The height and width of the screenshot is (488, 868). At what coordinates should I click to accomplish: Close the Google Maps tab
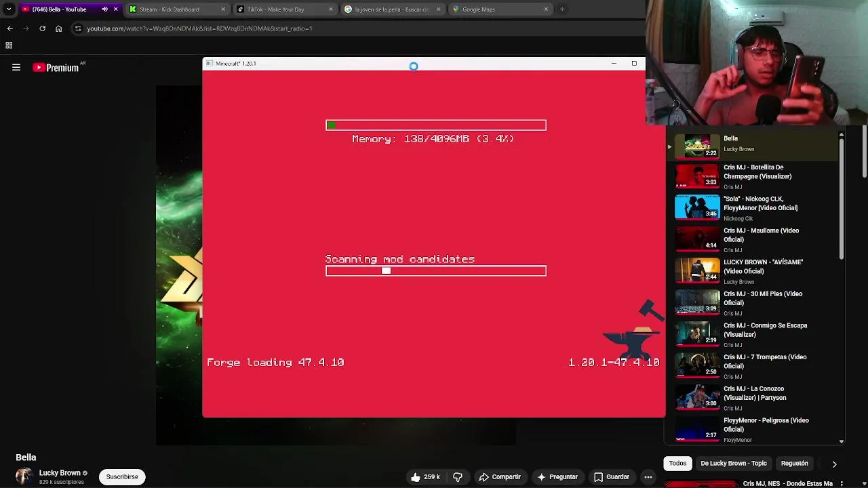pyautogui.click(x=546, y=9)
